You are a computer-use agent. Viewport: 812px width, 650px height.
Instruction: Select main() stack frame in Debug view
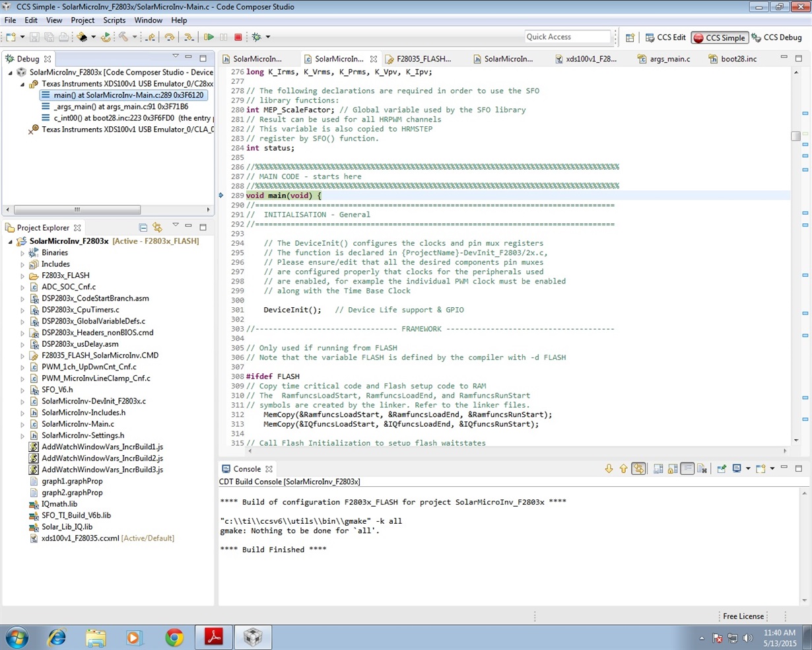[x=123, y=95]
